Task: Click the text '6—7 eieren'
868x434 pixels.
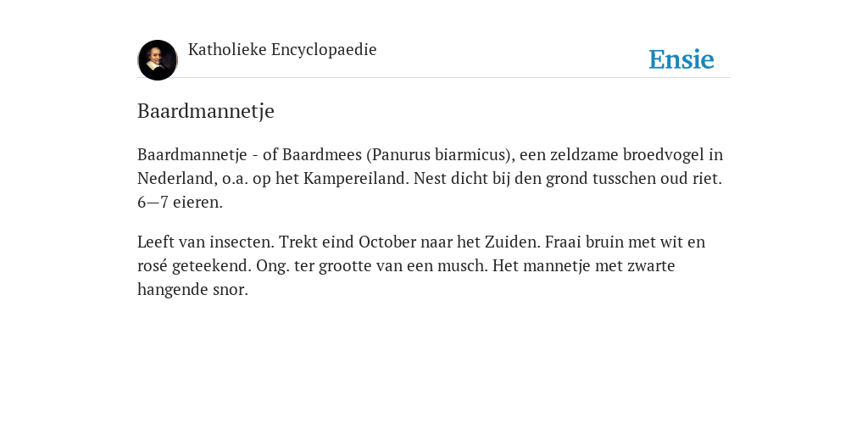Action: 179,202
